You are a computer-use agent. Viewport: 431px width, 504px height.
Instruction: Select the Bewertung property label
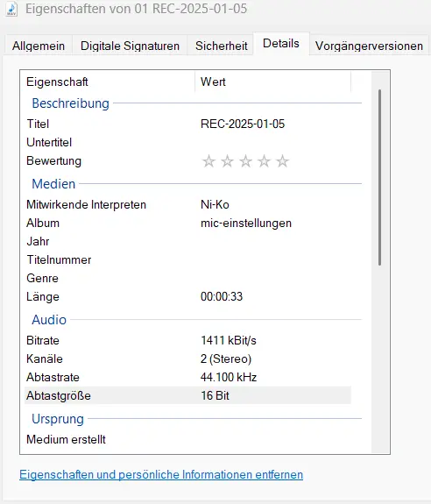[x=53, y=160]
